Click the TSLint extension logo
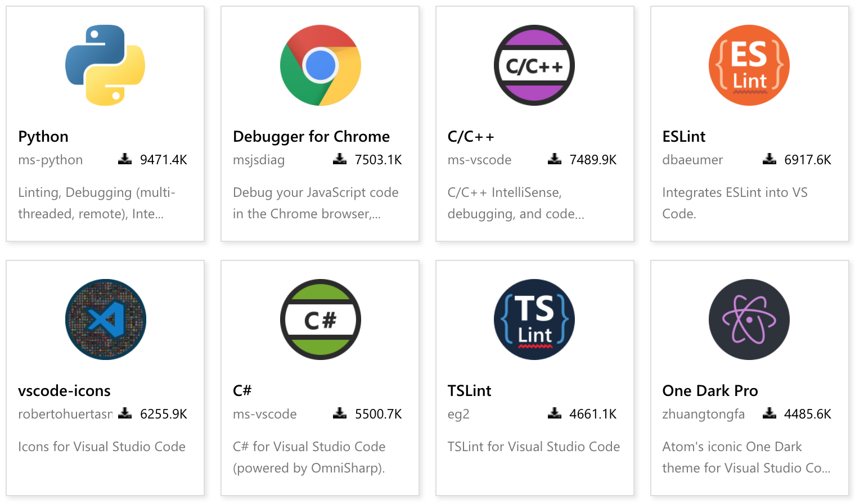Viewport: 855px width, 504px height. 534,319
